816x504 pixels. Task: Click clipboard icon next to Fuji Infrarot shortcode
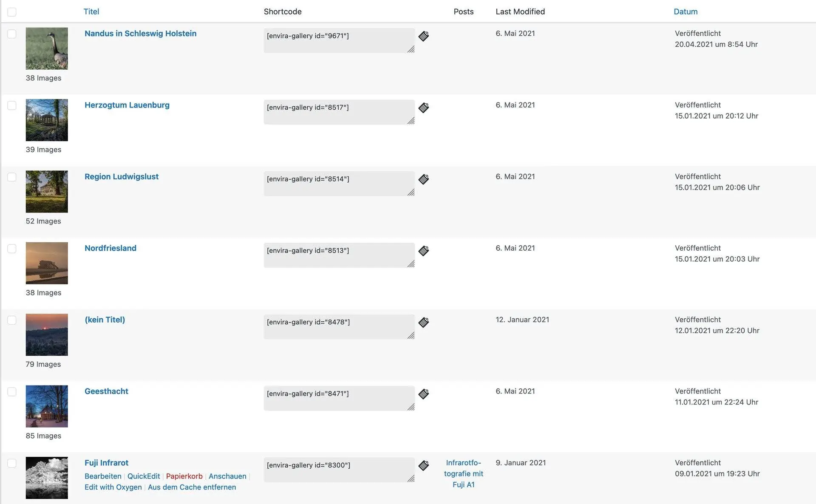[x=423, y=465]
